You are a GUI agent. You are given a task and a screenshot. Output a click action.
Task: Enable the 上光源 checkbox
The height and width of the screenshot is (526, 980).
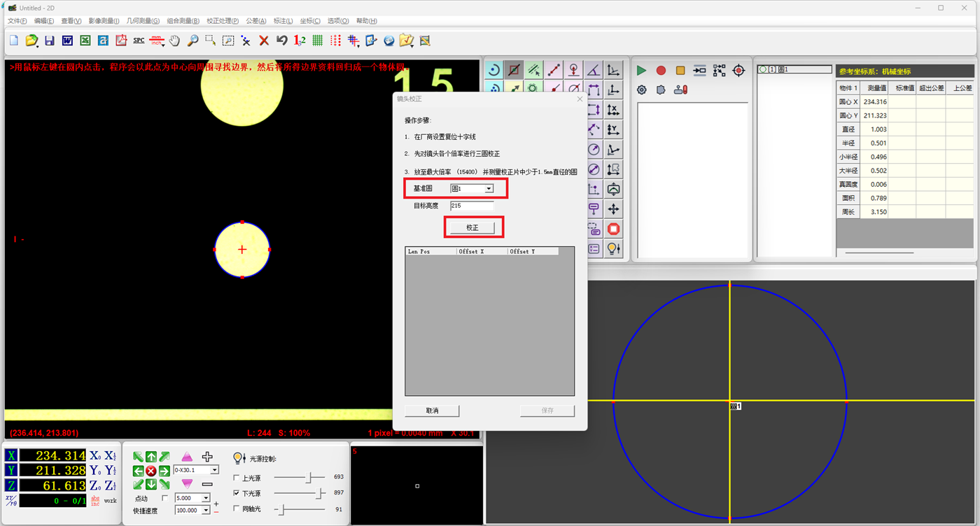237,478
